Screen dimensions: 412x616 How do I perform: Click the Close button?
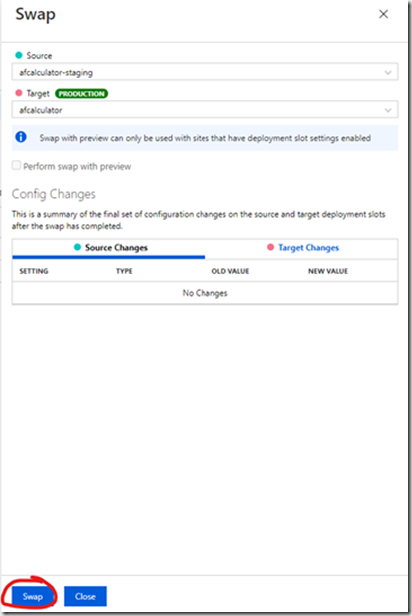(85, 596)
